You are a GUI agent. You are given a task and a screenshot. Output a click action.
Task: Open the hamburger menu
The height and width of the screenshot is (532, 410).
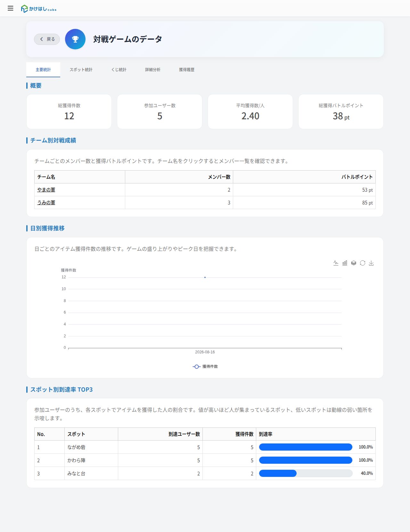[x=11, y=8]
